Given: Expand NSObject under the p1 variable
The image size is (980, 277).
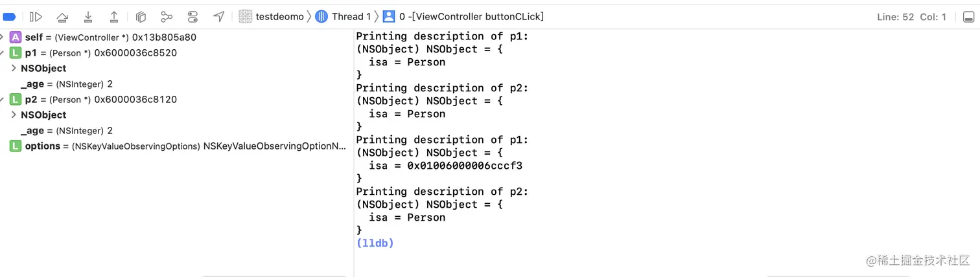Looking at the screenshot, I should tap(14, 69).
